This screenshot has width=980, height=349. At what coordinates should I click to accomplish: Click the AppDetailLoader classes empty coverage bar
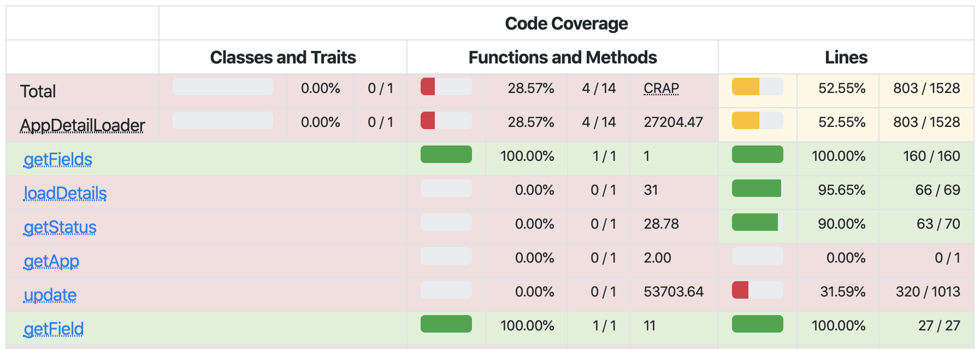(x=222, y=120)
